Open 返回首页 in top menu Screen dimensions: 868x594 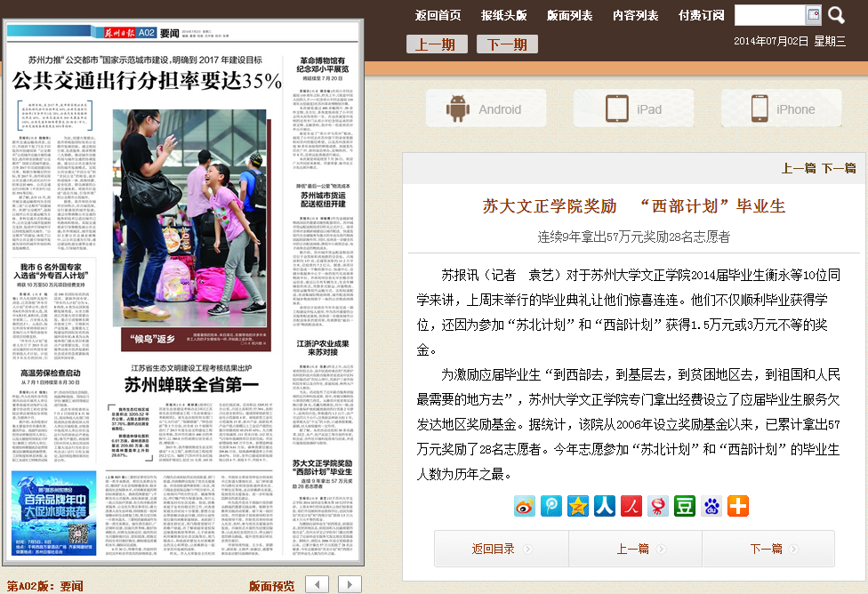(438, 15)
